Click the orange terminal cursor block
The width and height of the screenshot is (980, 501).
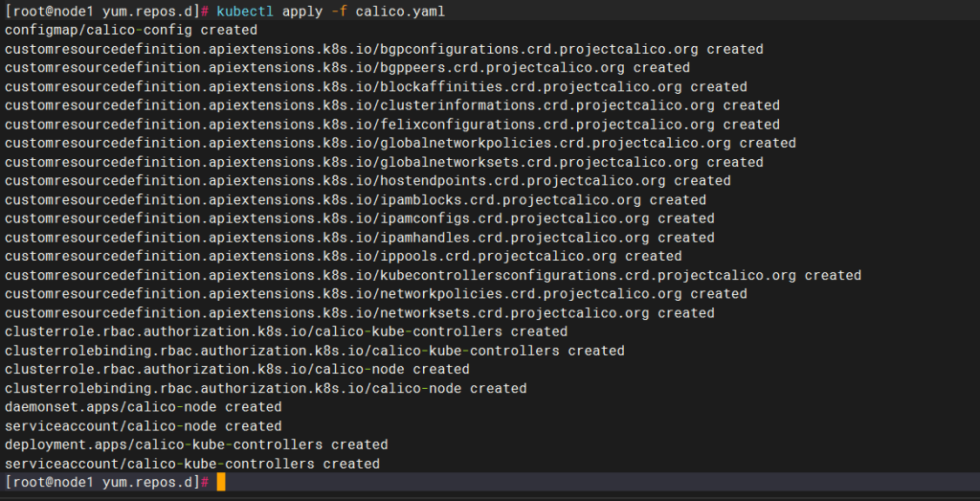click(221, 482)
